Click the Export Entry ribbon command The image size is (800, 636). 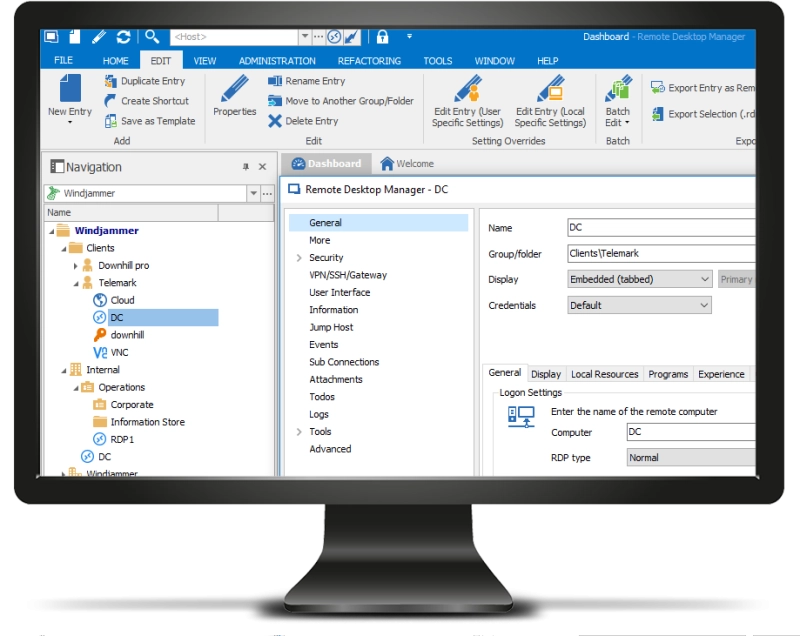[x=703, y=88]
